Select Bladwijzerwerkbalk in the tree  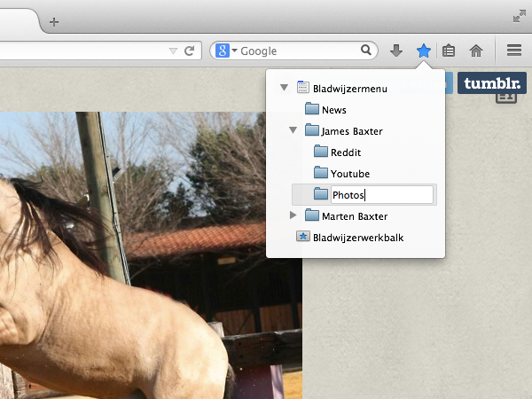[358, 238]
